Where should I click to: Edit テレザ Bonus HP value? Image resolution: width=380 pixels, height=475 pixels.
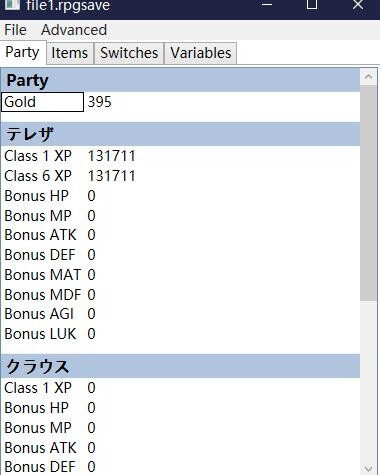pyautogui.click(x=92, y=196)
